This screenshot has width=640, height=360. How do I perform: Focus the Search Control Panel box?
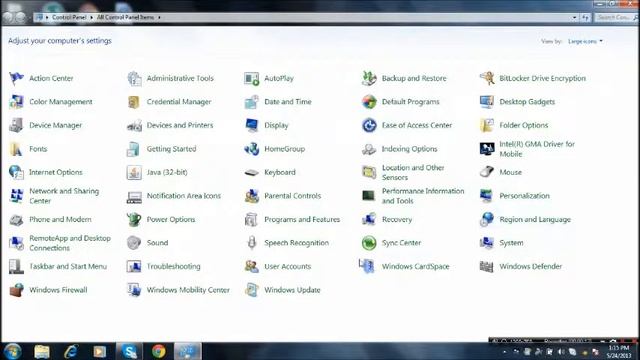(615, 18)
